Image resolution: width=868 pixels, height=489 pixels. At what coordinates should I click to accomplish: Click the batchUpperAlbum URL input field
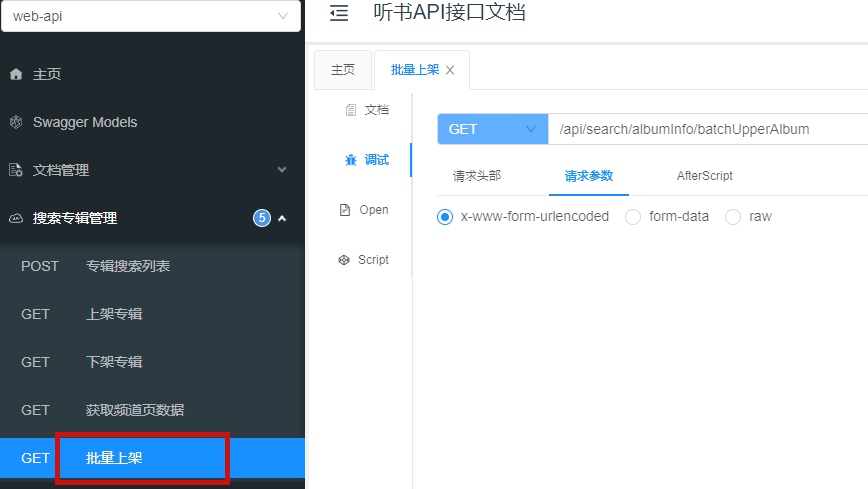point(708,129)
